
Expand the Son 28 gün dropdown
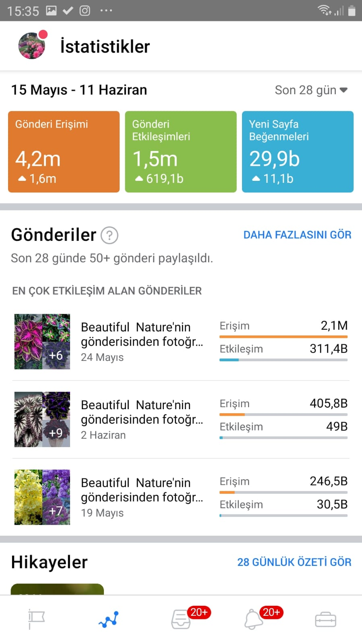point(311,90)
